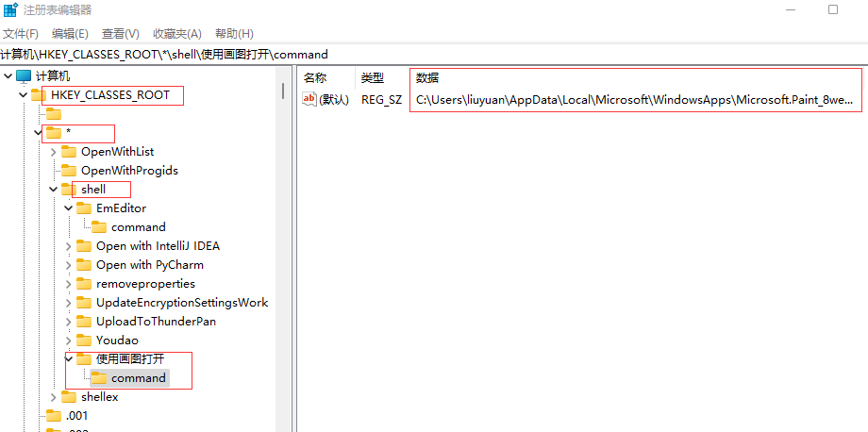Click the removeproperties folder icon

(84, 284)
